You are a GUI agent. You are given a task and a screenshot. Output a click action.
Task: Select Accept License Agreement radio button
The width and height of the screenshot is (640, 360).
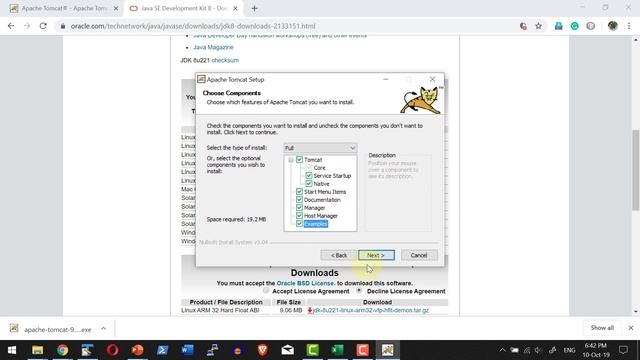[x=266, y=291]
